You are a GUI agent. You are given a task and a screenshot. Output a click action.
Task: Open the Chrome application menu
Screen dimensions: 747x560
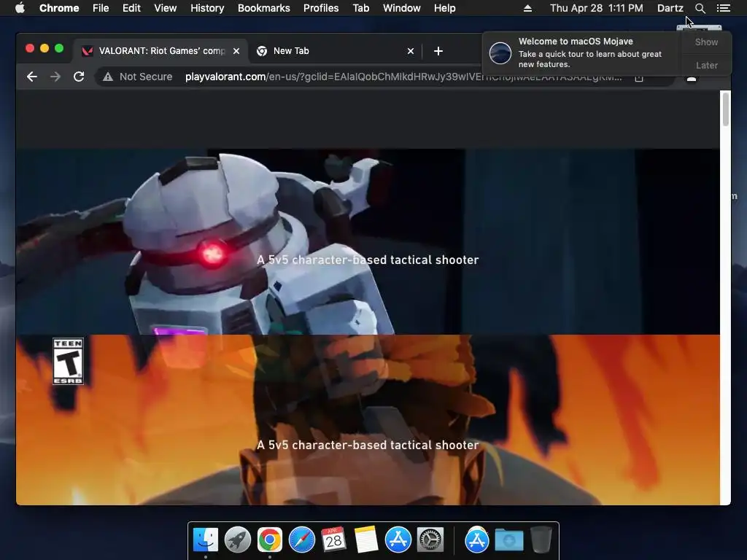[x=59, y=8]
